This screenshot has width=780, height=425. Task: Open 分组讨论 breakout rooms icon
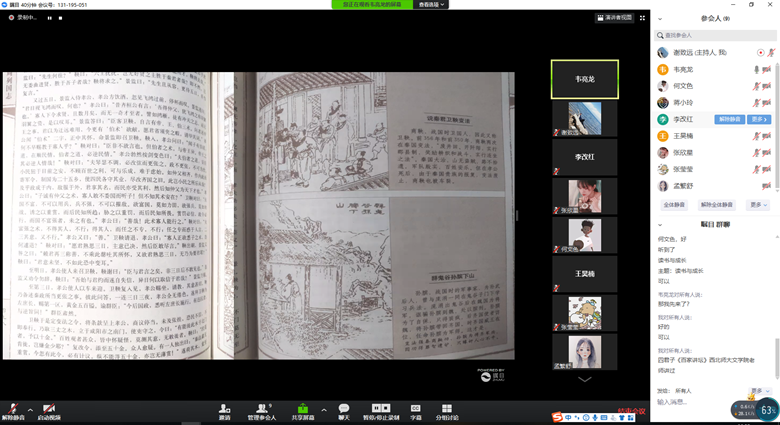(446, 409)
